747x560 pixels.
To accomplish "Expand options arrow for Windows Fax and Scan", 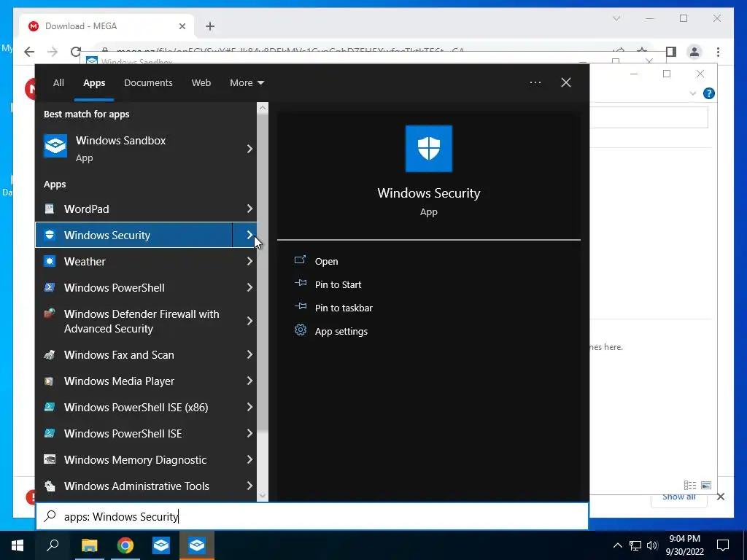I will coord(249,355).
